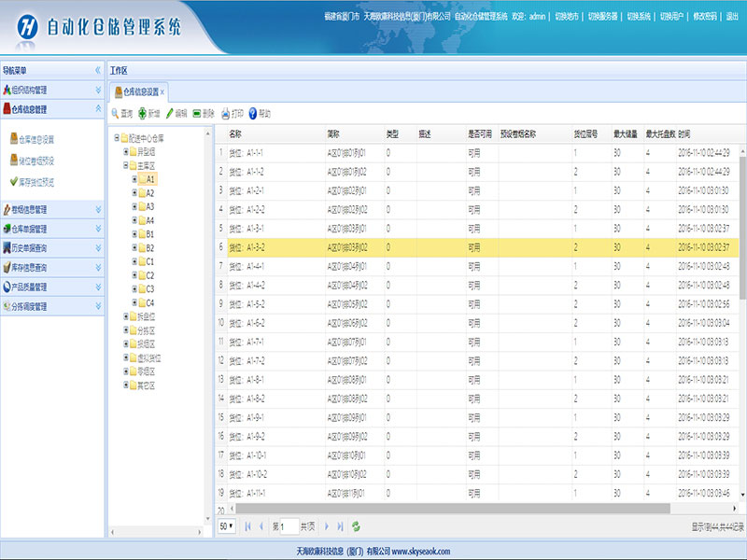Click the green refresh icon in pager
The image size is (747, 560).
tap(356, 526)
